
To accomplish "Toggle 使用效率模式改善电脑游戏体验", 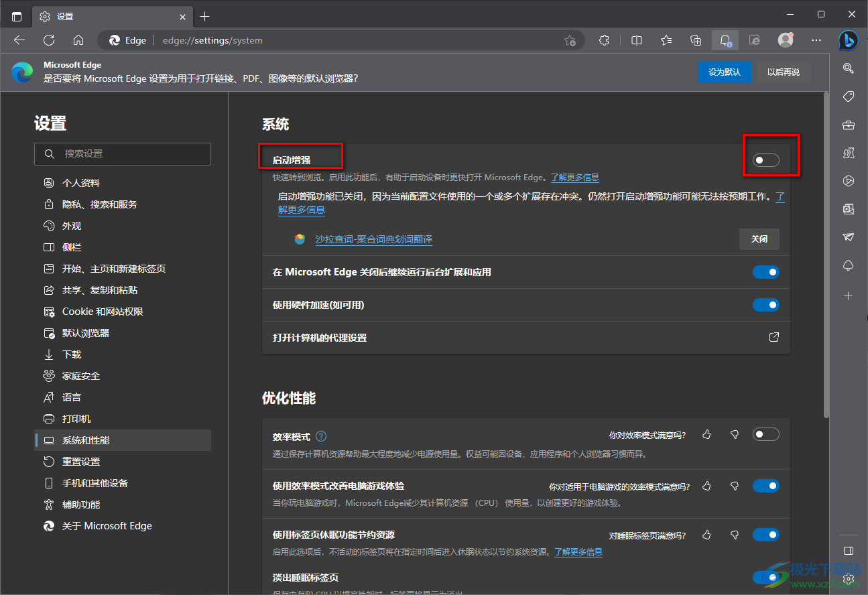I will pyautogui.click(x=766, y=486).
